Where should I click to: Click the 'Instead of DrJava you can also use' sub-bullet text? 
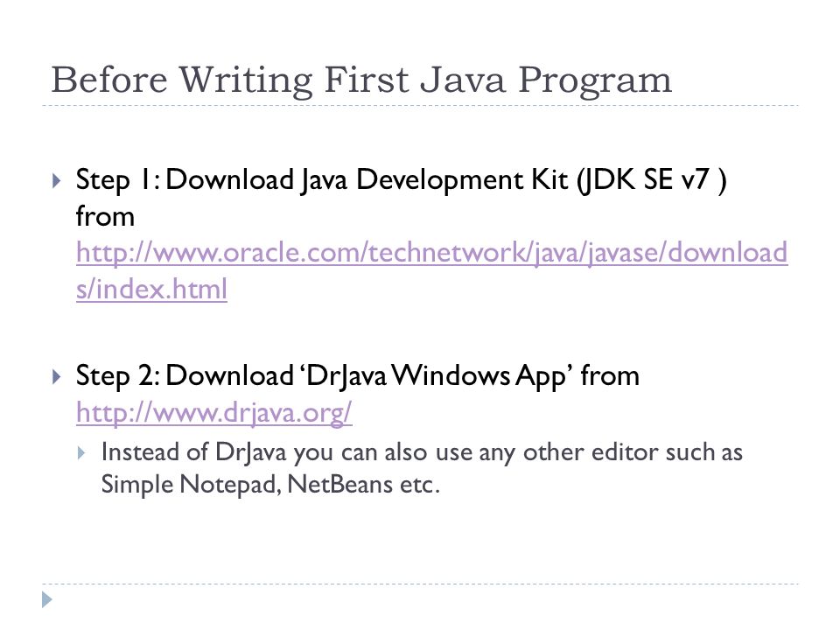422,452
